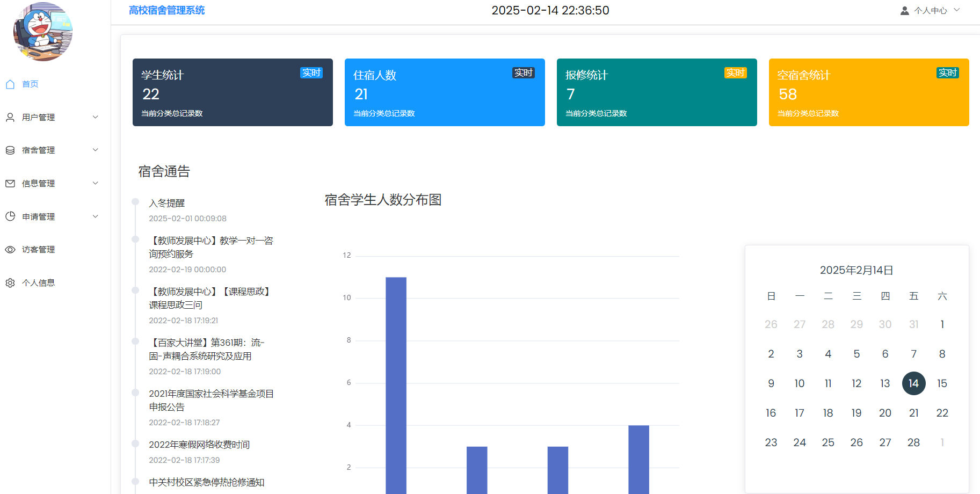Click the pie chart icon beside 申请管理

click(10, 216)
